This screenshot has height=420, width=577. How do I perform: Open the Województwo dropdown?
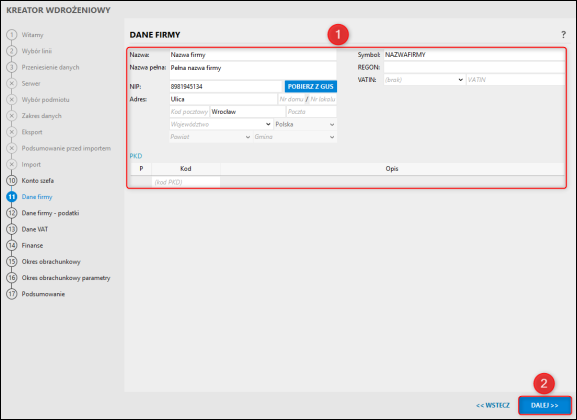(221, 124)
